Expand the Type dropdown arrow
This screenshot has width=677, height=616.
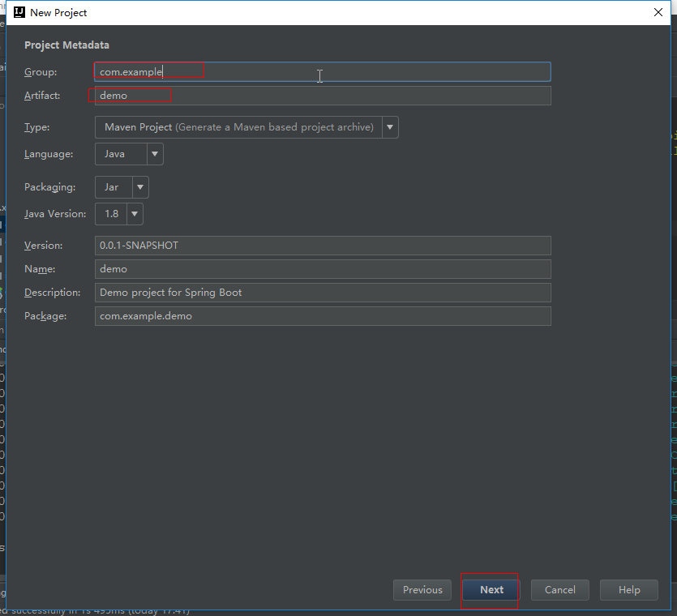[390, 127]
